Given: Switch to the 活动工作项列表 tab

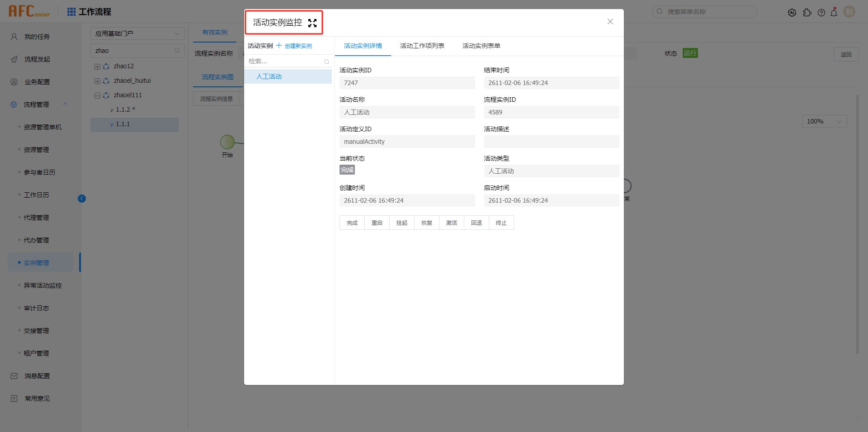Looking at the screenshot, I should (421, 46).
